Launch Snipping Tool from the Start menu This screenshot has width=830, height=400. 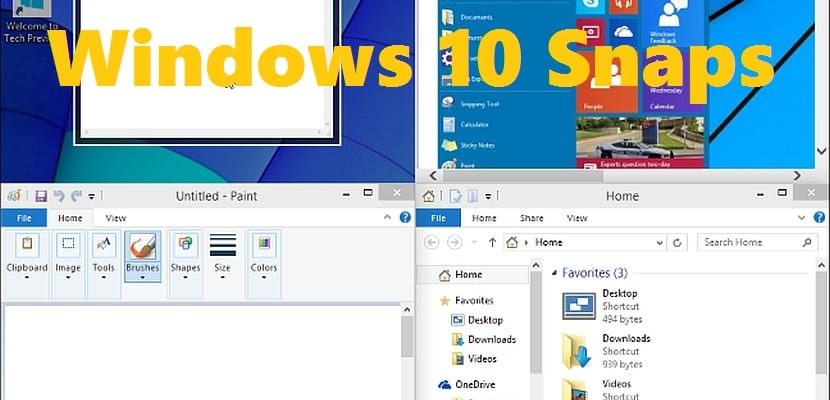click(x=471, y=104)
